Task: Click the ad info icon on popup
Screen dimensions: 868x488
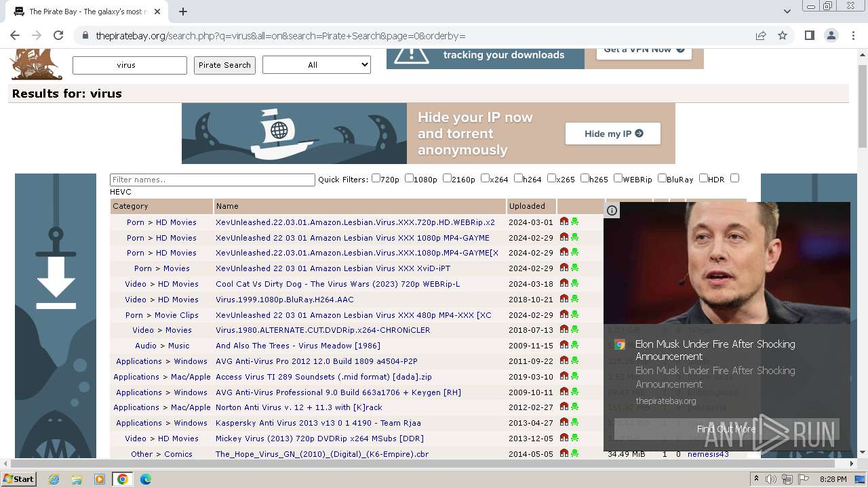Action: 612,210
